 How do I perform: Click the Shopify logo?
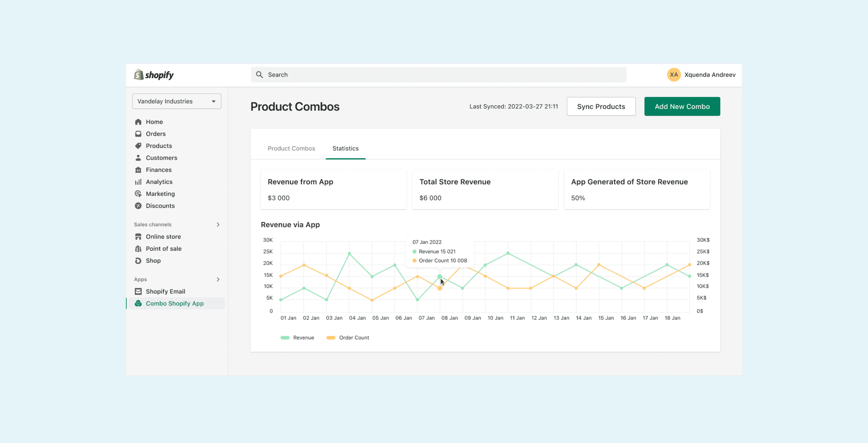point(154,75)
